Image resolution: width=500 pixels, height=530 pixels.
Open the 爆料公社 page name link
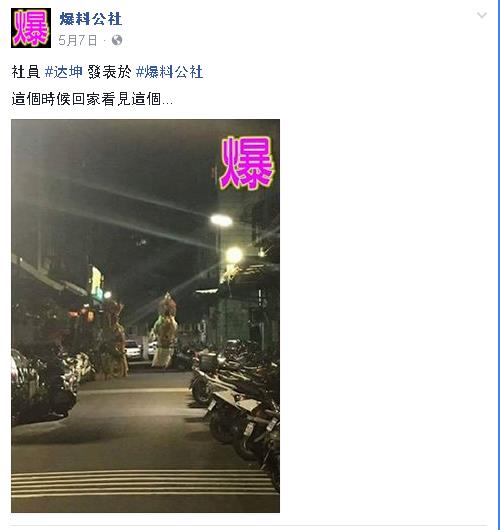[x=90, y=18]
